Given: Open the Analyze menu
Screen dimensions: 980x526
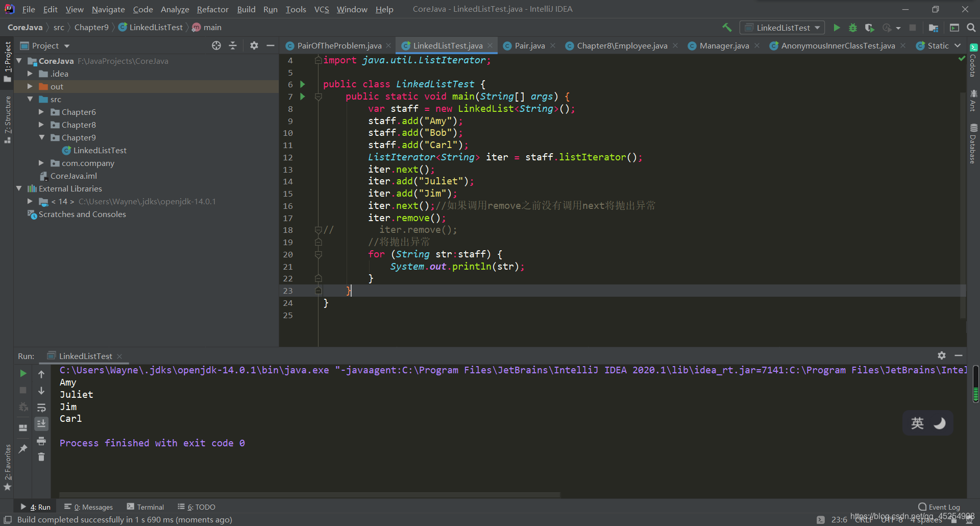Looking at the screenshot, I should (175, 9).
